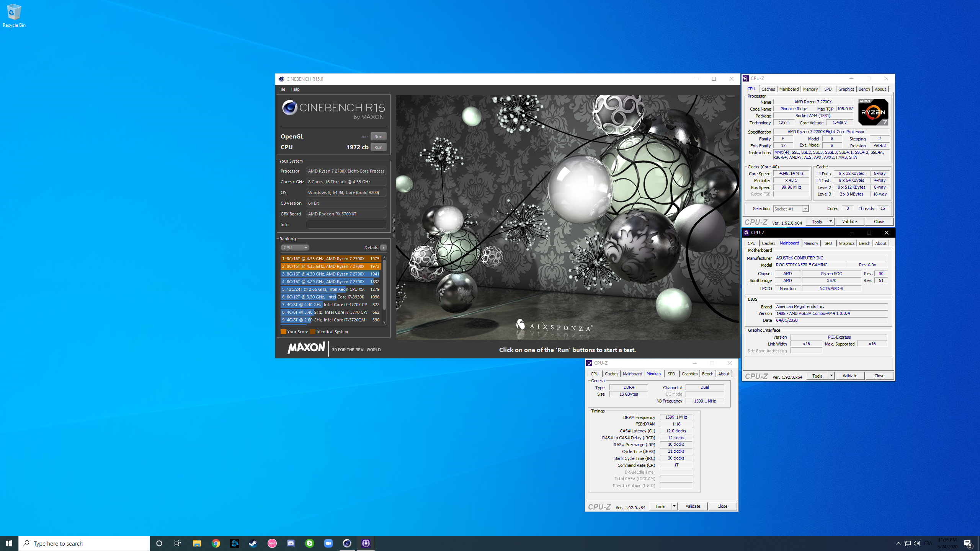Open the green circular taskbar app icon
Viewport: 980px width, 551px height.
coord(309,543)
